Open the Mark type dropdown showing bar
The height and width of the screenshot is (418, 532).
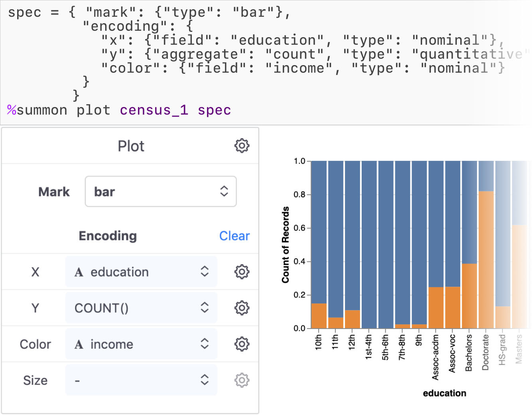click(161, 192)
